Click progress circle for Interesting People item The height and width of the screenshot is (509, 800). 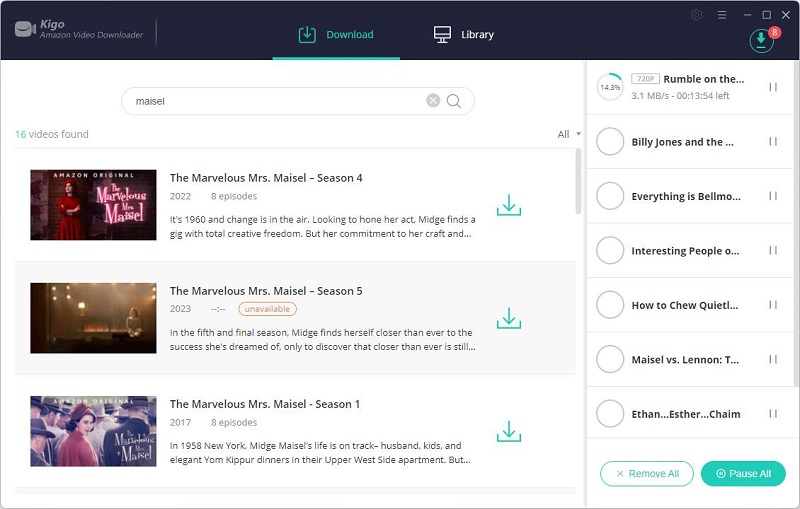point(610,250)
